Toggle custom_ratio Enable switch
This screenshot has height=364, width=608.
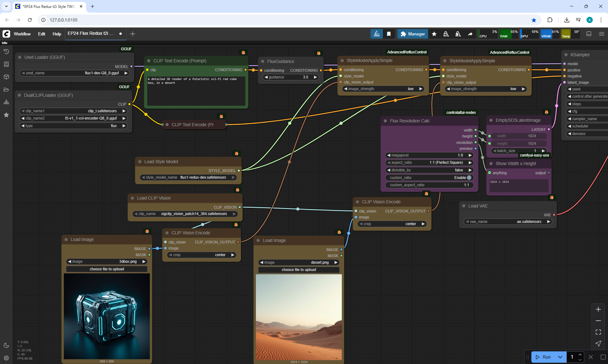[469, 178]
